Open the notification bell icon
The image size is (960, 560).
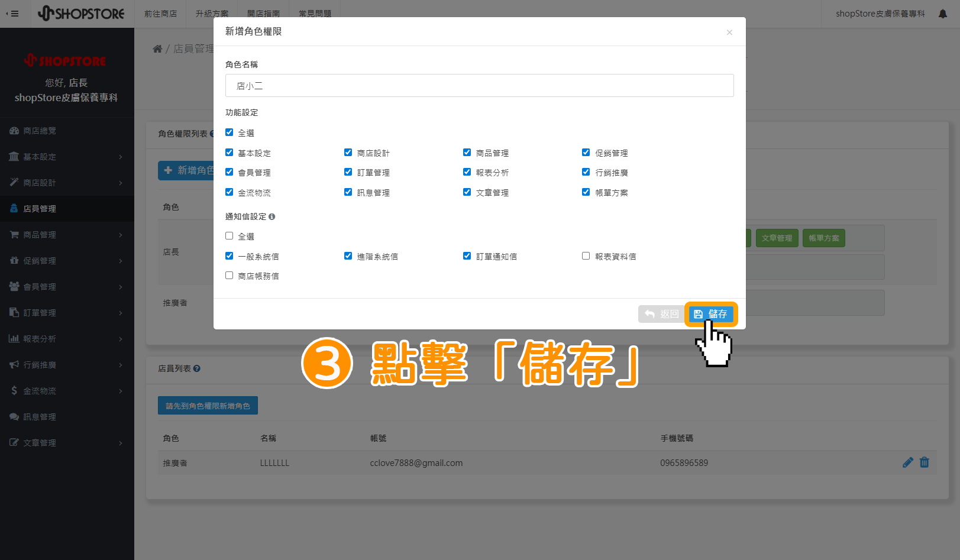(x=943, y=14)
